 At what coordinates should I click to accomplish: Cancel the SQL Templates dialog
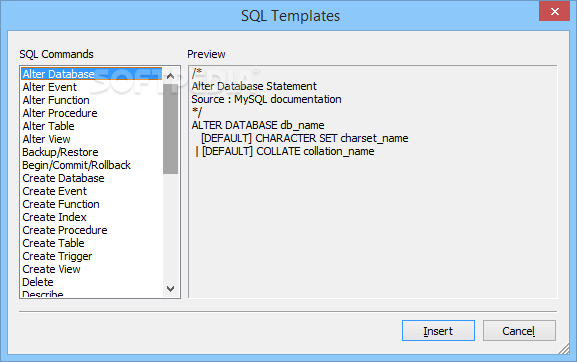coord(519,331)
